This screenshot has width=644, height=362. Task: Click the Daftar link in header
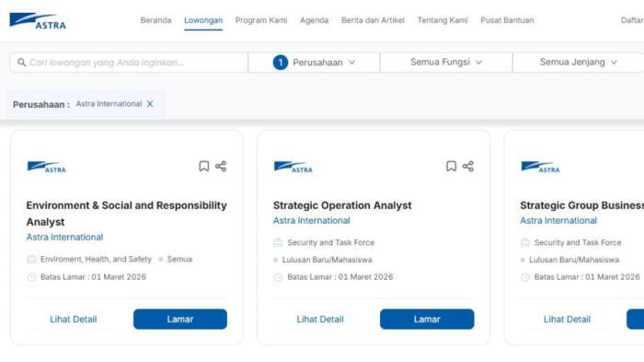(632, 20)
